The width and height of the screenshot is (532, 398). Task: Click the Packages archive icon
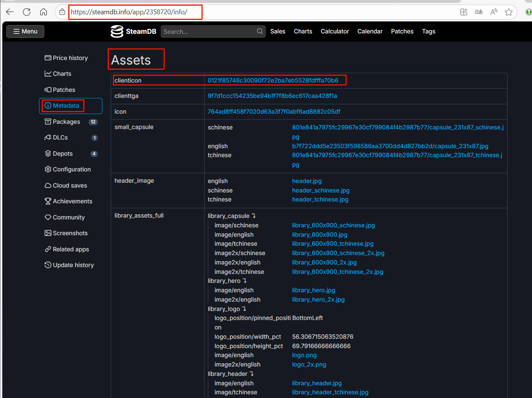[x=48, y=122]
